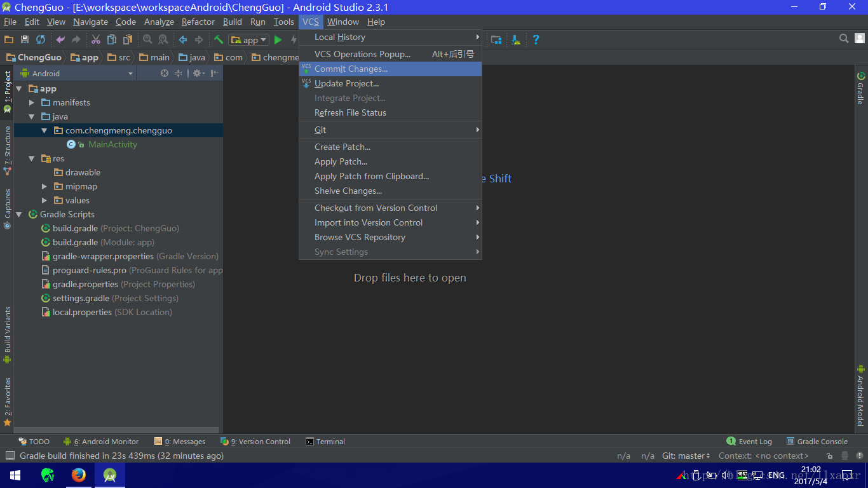Click the Synchronize refresh icon

tap(41, 39)
